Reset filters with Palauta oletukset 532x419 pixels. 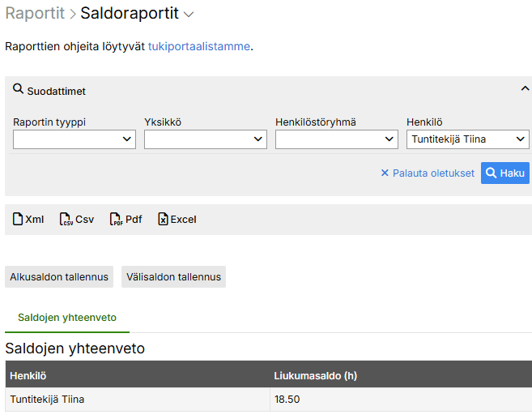click(x=428, y=173)
